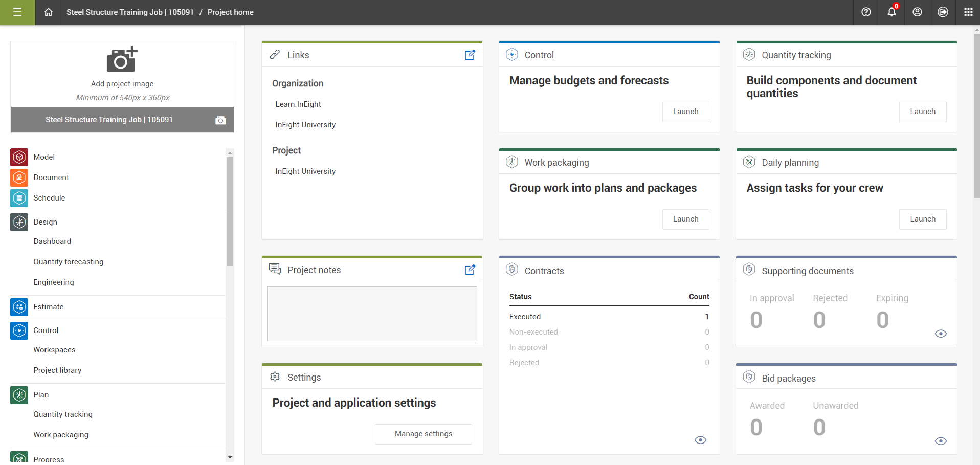This screenshot has width=980, height=465.
Task: Click the home icon in the top bar
Action: point(48,12)
